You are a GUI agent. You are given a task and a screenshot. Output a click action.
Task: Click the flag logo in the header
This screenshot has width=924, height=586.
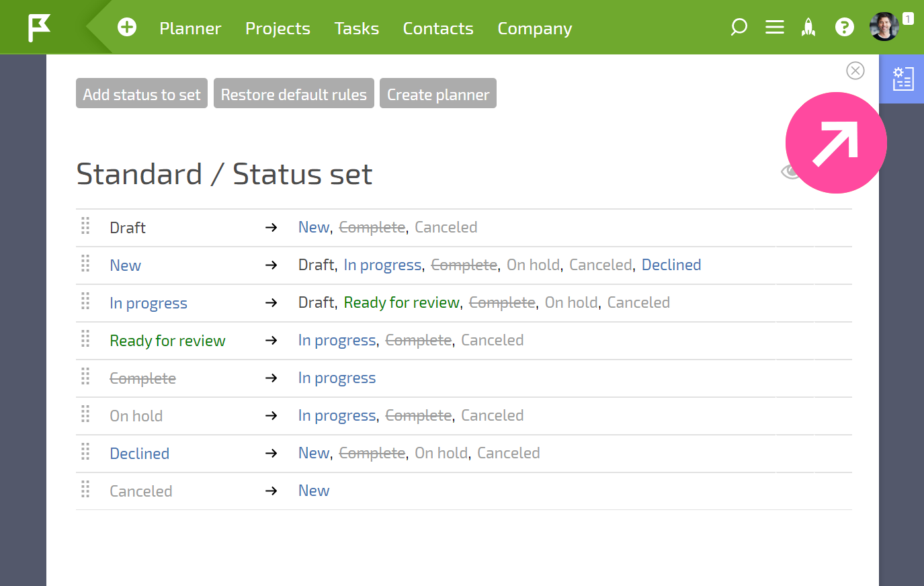pyautogui.click(x=39, y=28)
